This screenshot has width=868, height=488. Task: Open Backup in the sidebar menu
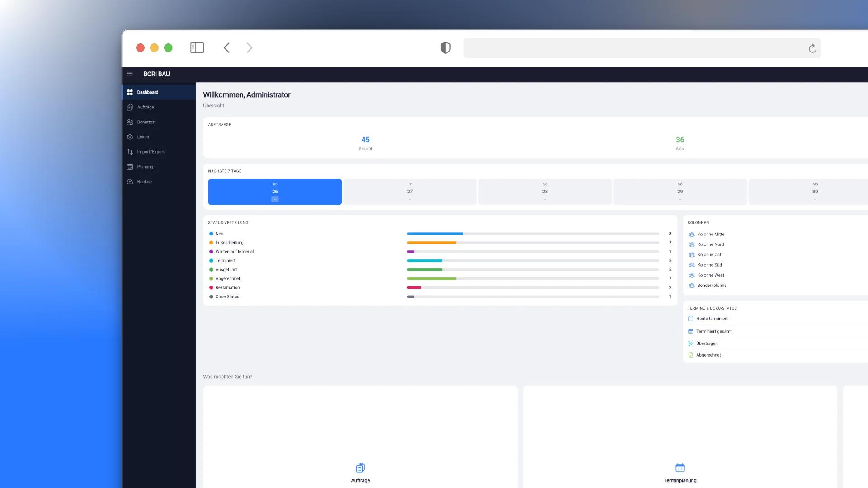(159, 182)
